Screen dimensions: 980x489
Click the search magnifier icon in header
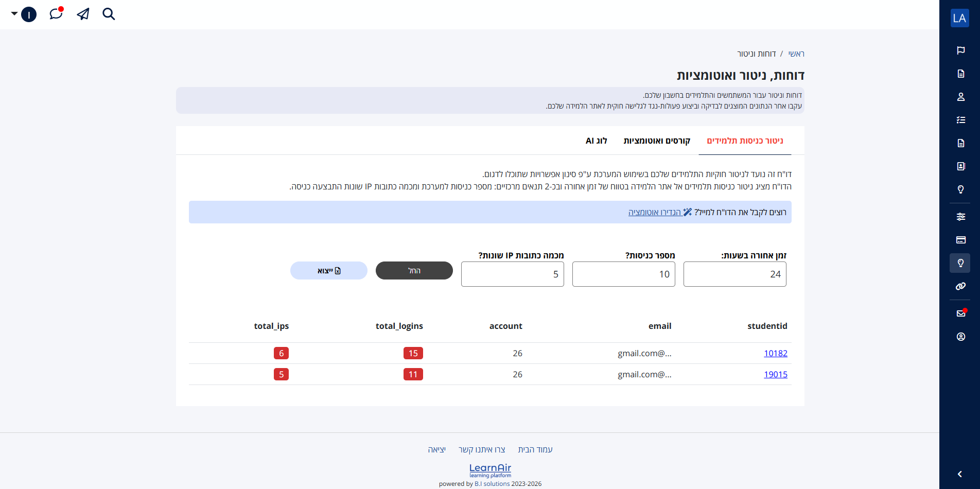109,14
